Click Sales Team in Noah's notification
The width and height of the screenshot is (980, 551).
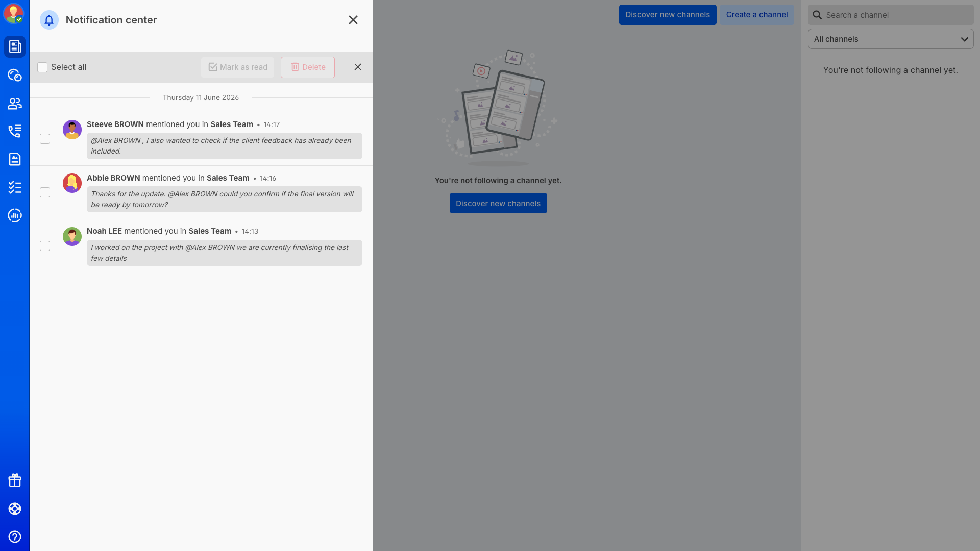tap(210, 231)
